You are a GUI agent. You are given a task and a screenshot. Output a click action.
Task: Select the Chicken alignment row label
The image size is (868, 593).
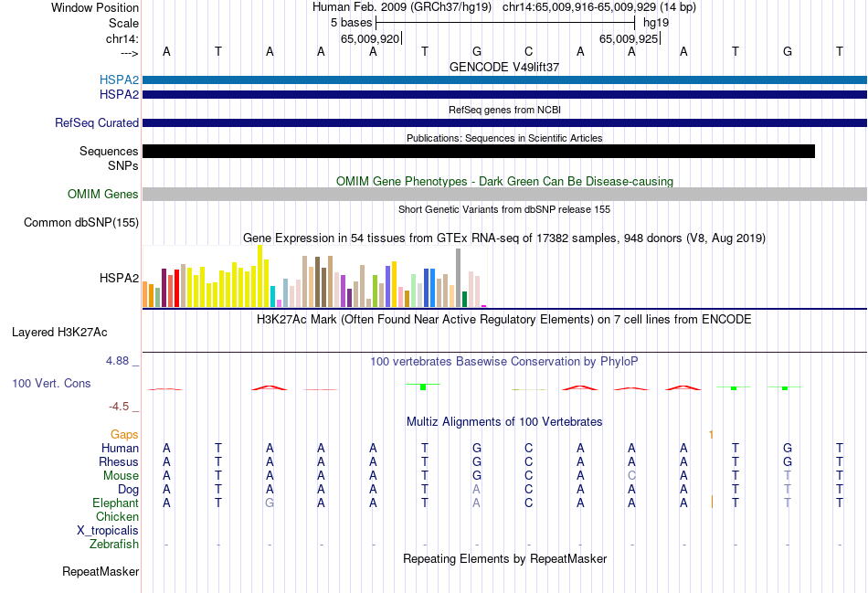tap(117, 516)
